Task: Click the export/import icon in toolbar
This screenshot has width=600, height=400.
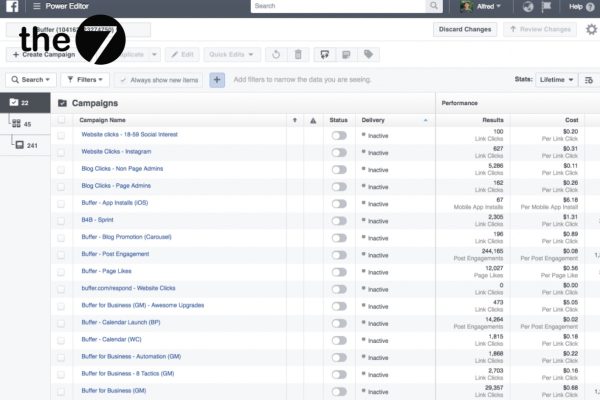Action: coord(324,54)
